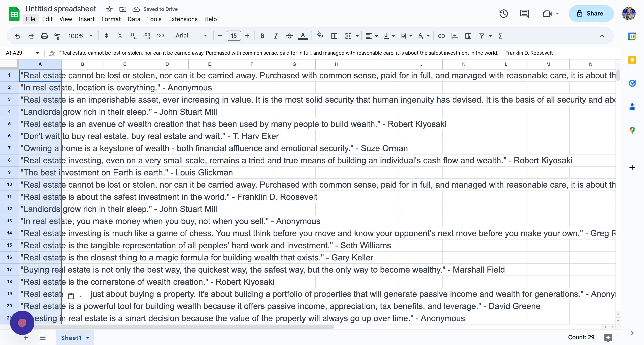Open the Explore star icon at bottom right

[x=608, y=337]
